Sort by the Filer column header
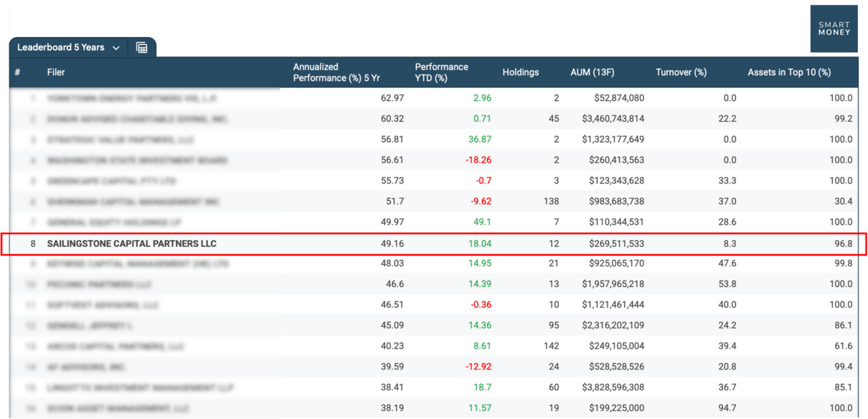Image resolution: width=868 pixels, height=419 pixels. (x=56, y=72)
